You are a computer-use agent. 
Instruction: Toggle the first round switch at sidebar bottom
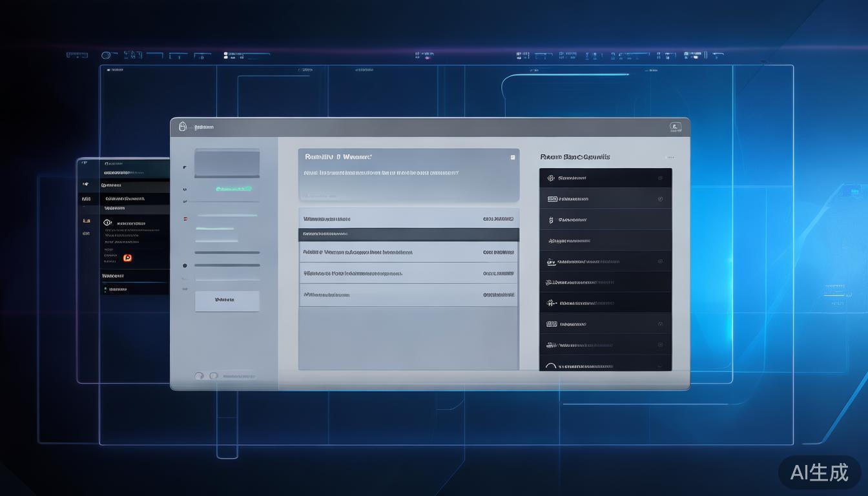coord(199,376)
